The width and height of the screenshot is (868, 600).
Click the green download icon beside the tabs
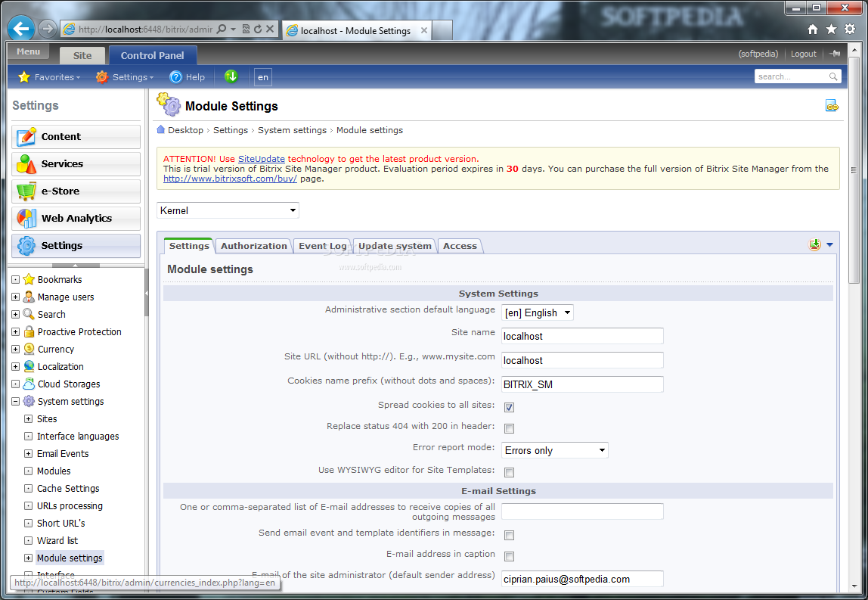[814, 244]
